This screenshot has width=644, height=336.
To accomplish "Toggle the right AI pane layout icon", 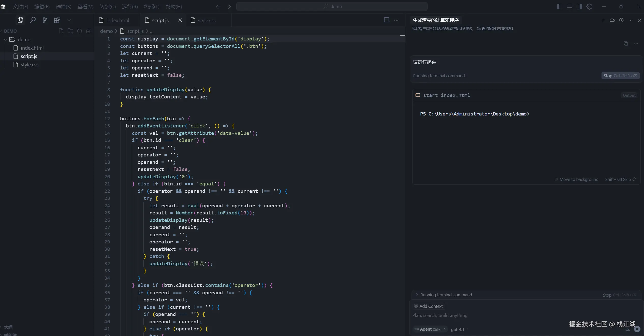I will click(x=579, y=7).
